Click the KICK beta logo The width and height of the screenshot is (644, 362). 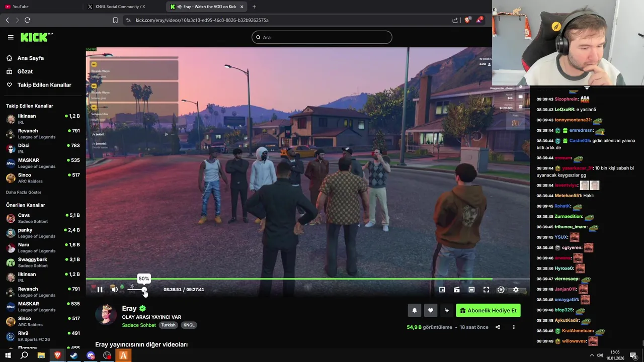(x=37, y=37)
